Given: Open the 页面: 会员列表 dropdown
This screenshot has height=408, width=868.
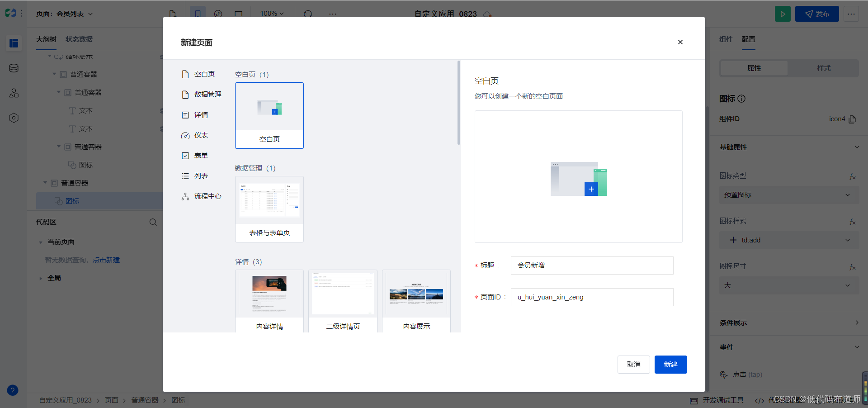Looking at the screenshot, I should point(65,14).
